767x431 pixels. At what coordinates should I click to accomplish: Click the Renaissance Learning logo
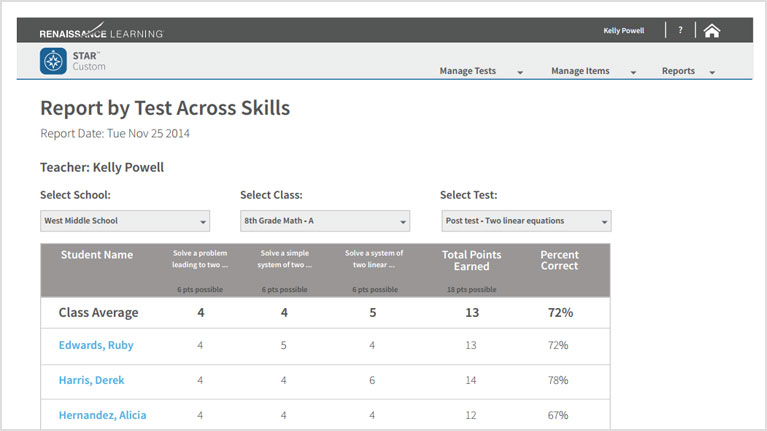tap(101, 33)
